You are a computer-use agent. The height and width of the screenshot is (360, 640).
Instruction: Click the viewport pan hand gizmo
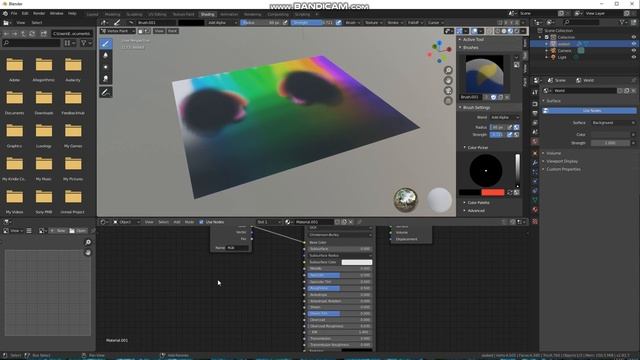(448, 80)
